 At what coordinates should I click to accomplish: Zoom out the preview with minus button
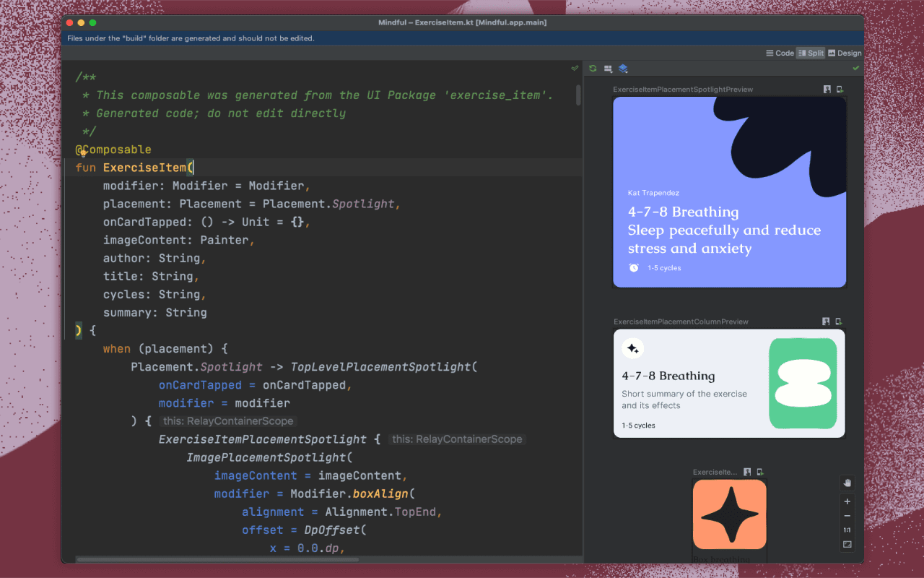847,516
